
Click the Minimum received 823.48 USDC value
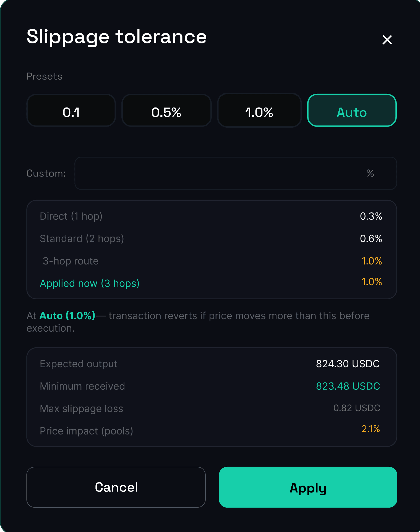coord(348,386)
